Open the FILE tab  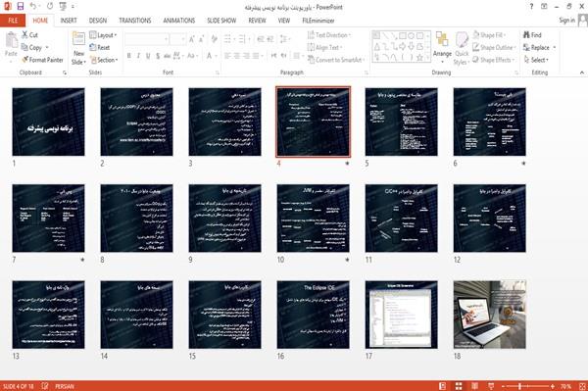click(x=13, y=21)
